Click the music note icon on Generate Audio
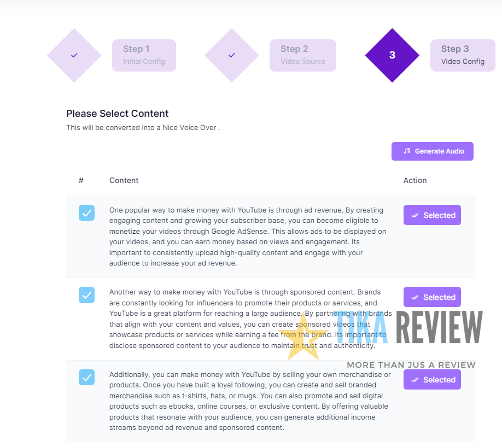The image size is (502, 448). tap(406, 151)
